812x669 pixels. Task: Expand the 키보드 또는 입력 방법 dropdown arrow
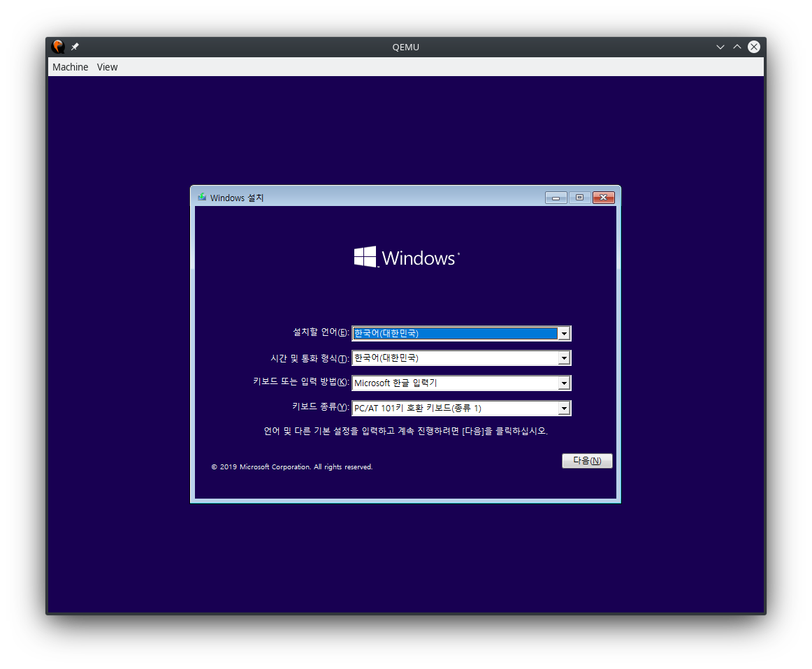tap(564, 383)
